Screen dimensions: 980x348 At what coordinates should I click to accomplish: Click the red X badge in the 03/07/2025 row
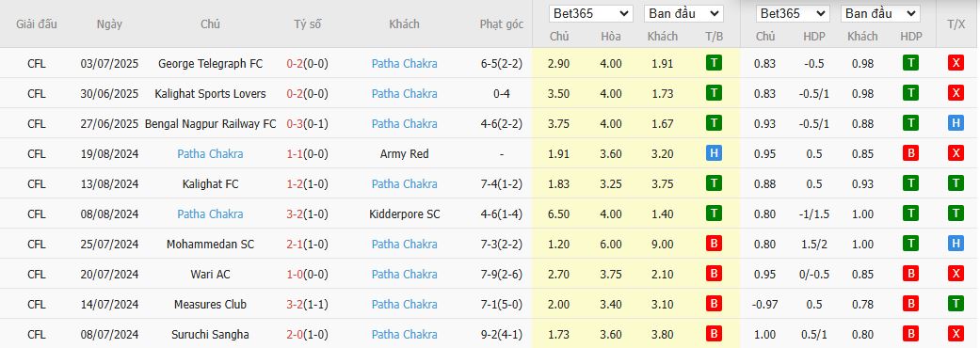(x=956, y=62)
